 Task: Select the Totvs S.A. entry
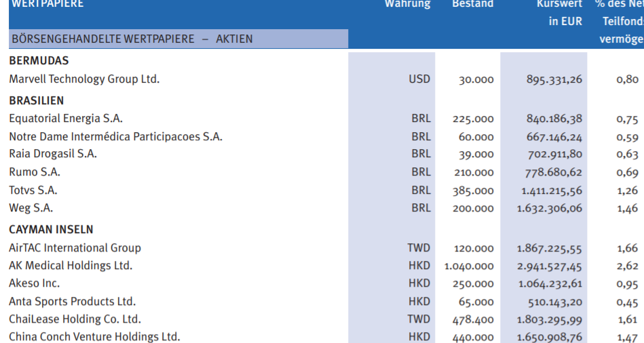33,190
